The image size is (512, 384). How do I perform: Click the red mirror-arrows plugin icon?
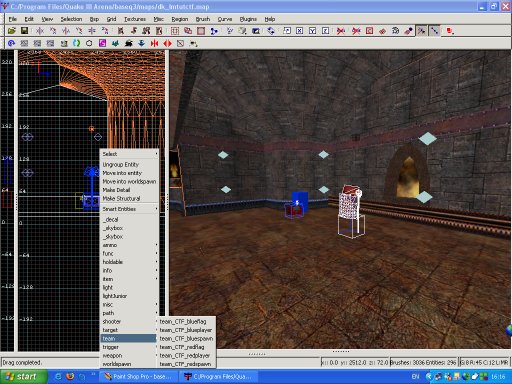[x=154, y=43]
